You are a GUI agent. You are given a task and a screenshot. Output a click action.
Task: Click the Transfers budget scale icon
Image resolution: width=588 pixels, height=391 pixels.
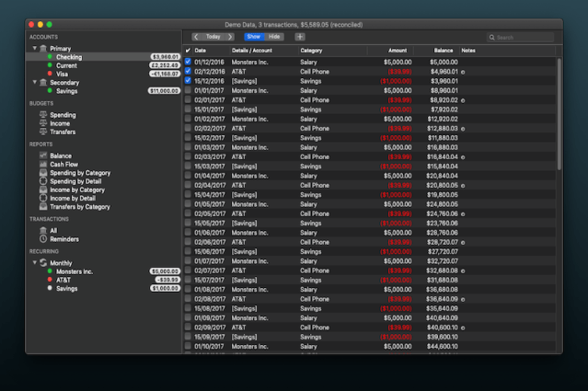coord(43,132)
